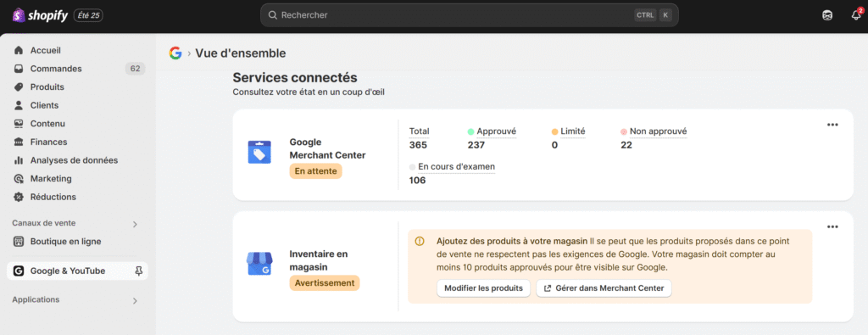
Task: Click the Non approuvé status label
Action: pyautogui.click(x=658, y=131)
